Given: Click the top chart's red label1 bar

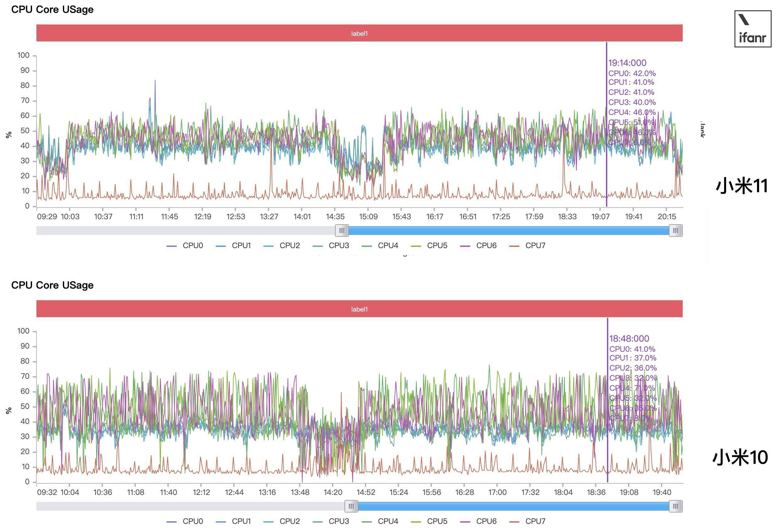Looking at the screenshot, I should 359,33.
